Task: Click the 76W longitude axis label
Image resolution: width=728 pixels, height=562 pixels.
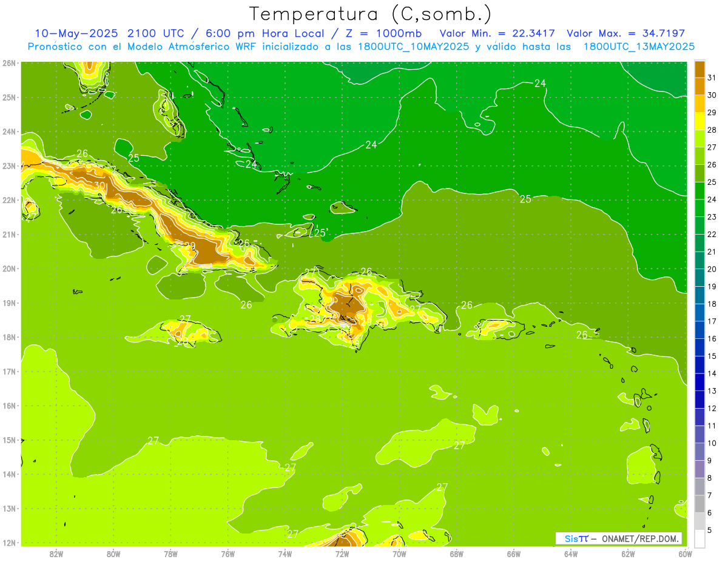Action: pyautogui.click(x=228, y=554)
